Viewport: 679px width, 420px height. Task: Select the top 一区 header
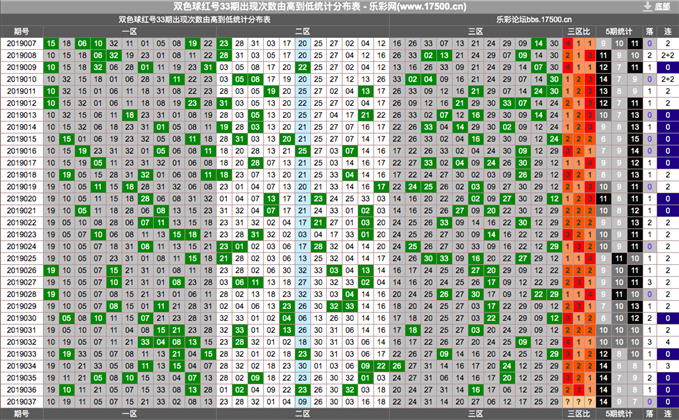coord(129,31)
